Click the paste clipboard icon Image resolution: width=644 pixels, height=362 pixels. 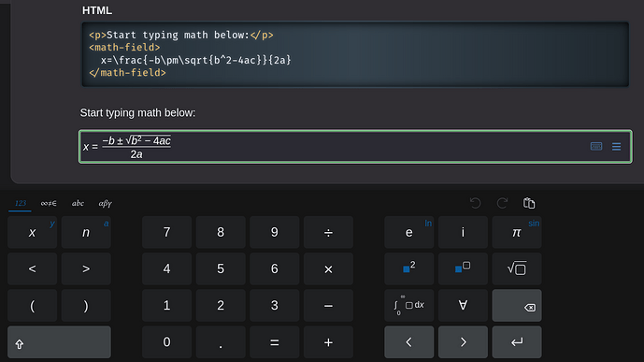click(529, 203)
